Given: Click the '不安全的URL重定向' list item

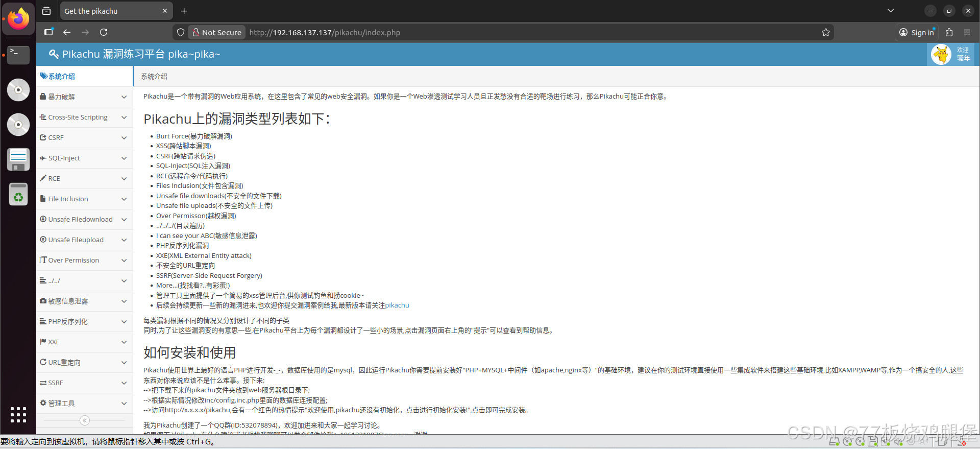Looking at the screenshot, I should pyautogui.click(x=186, y=266).
